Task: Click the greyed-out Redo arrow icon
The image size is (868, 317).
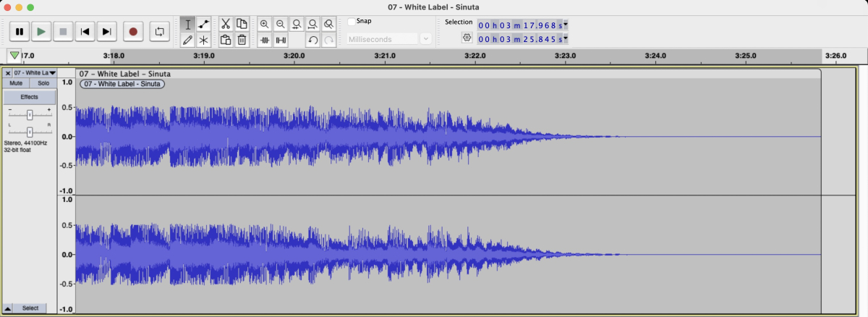Action: [x=329, y=41]
